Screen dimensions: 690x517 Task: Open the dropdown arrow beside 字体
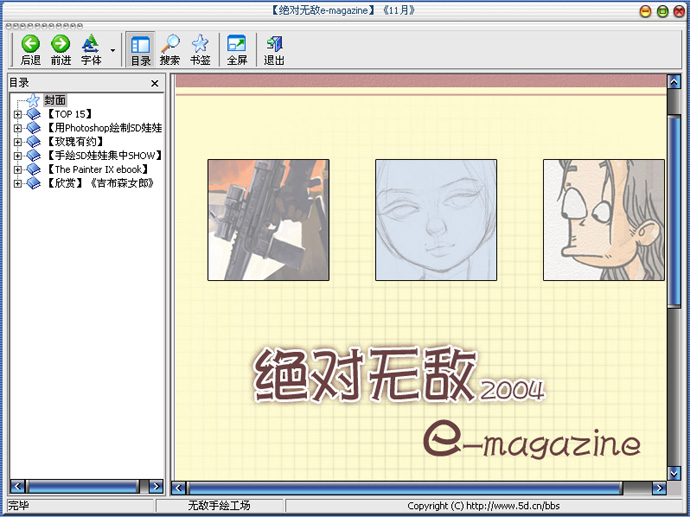tap(113, 50)
